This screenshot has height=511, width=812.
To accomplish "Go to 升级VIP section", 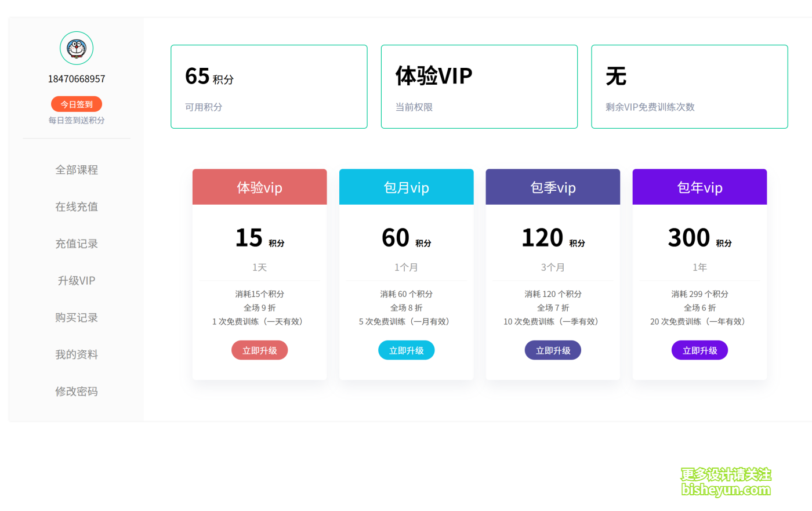I will pos(76,280).
